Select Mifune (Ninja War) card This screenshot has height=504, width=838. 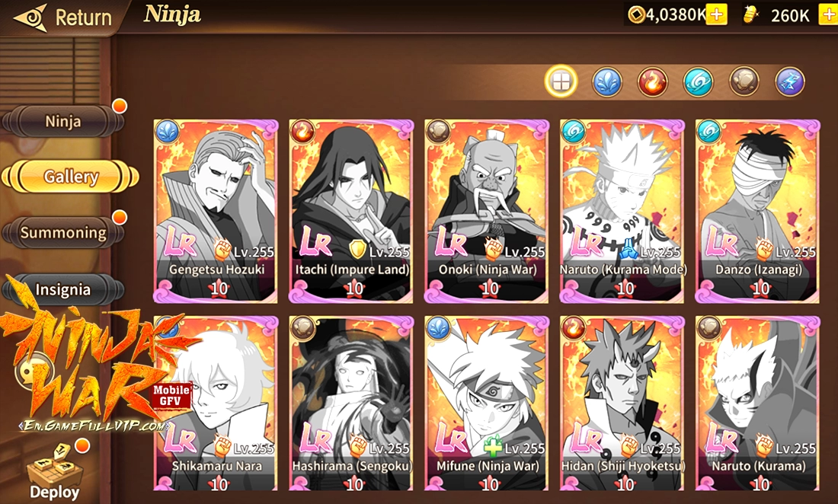pyautogui.click(x=487, y=404)
